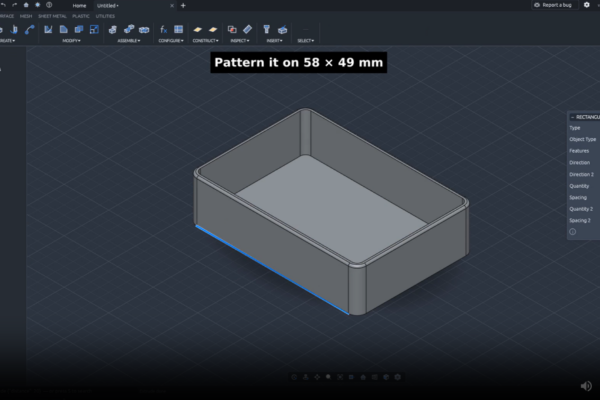Click the Spacing 2 label in dialog

click(x=580, y=220)
